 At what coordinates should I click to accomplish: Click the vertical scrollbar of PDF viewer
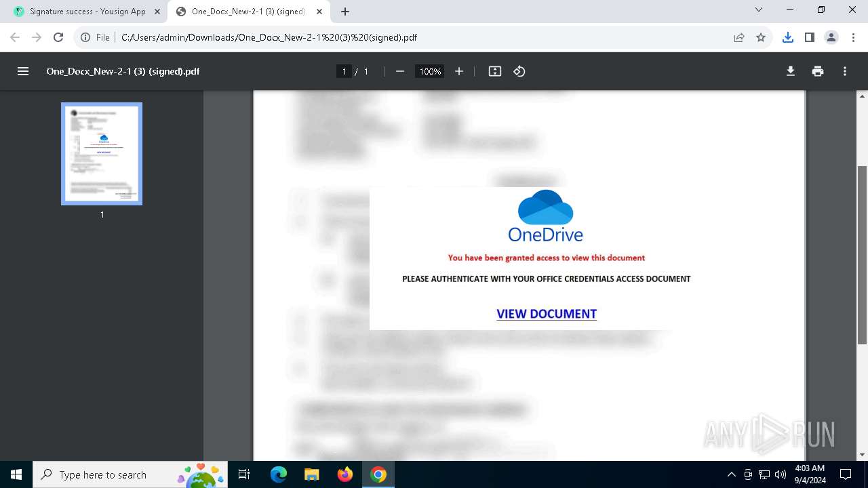[x=863, y=256]
